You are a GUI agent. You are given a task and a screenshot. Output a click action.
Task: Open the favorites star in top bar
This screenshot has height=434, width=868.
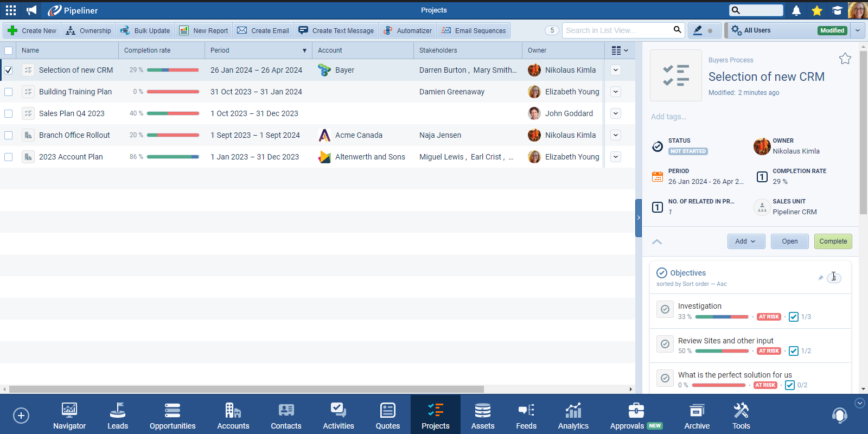tap(817, 10)
